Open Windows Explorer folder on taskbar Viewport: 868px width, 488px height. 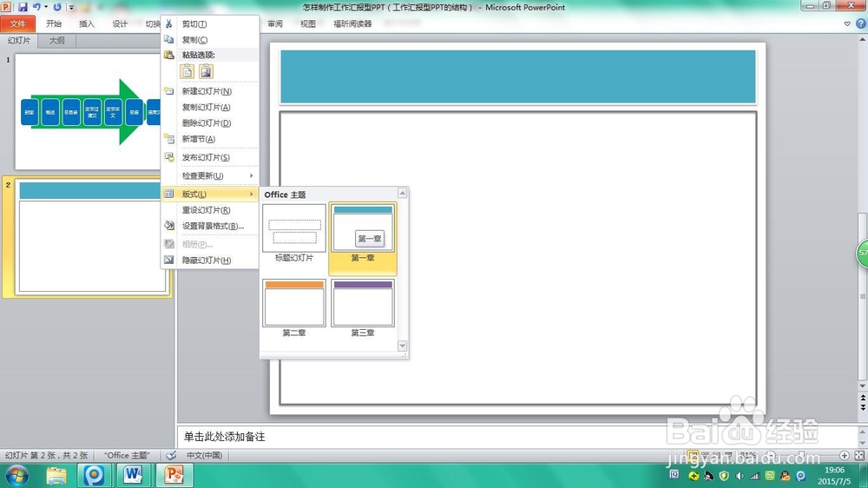tap(56, 475)
